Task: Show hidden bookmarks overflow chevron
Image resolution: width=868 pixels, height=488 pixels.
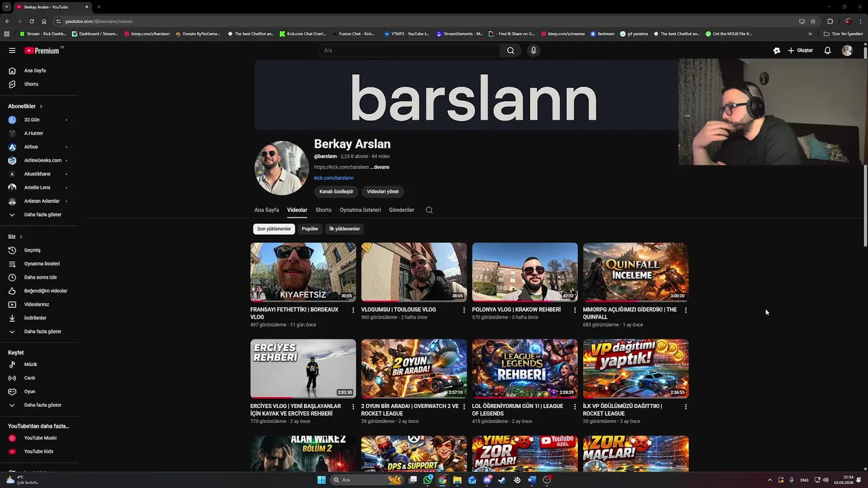Action: click(810, 33)
